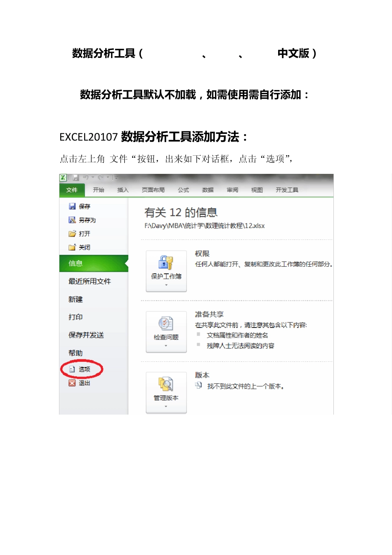
Task: Click the 检查问题 checklist document icon
Action: pos(166,323)
